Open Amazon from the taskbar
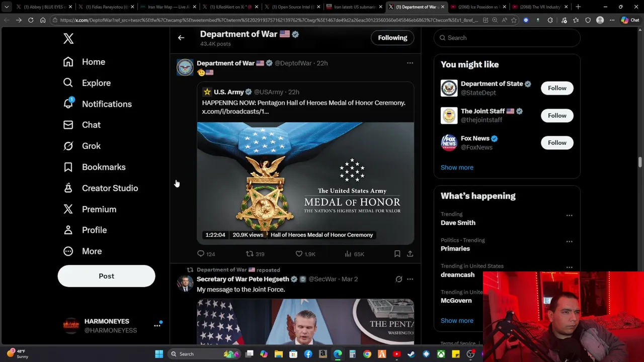 [x=323, y=354]
